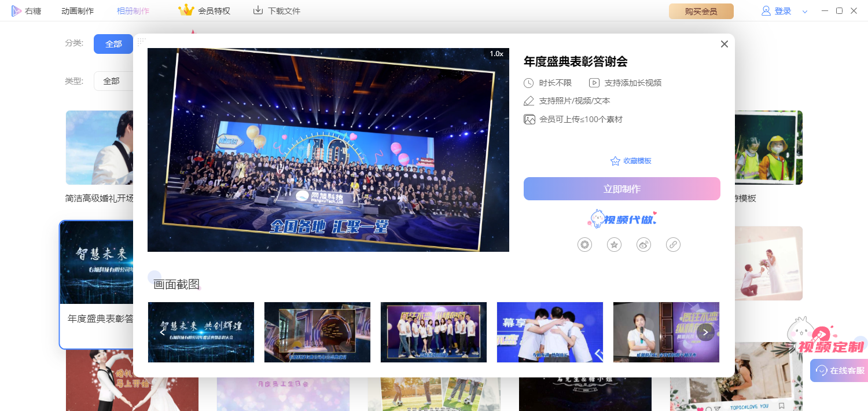The width and height of the screenshot is (868, 411).
Task: Click the 视频代做 banner
Action: [623, 219]
